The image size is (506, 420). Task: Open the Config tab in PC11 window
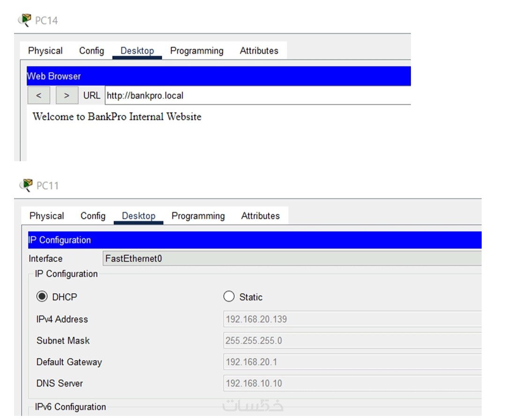[93, 216]
